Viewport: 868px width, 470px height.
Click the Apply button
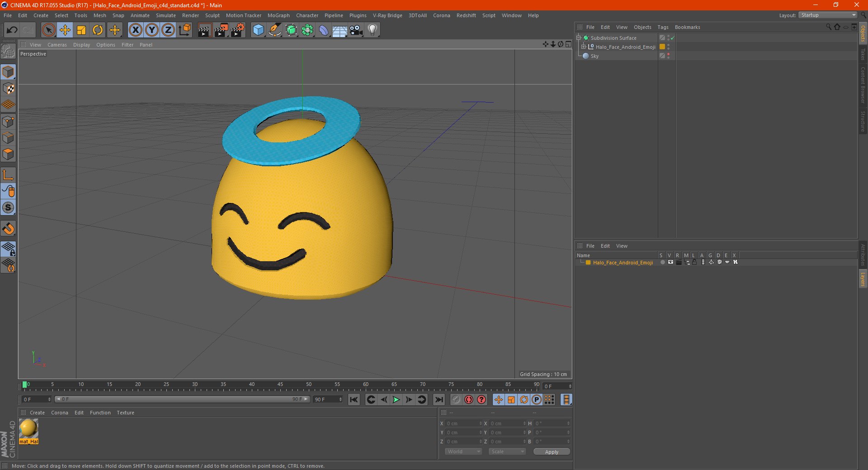click(552, 452)
